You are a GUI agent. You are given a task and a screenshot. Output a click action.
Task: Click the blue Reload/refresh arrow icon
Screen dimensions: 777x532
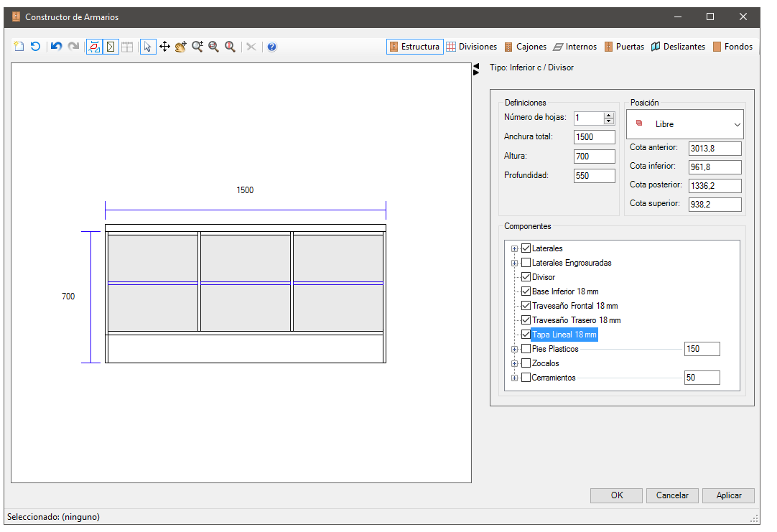click(x=35, y=47)
